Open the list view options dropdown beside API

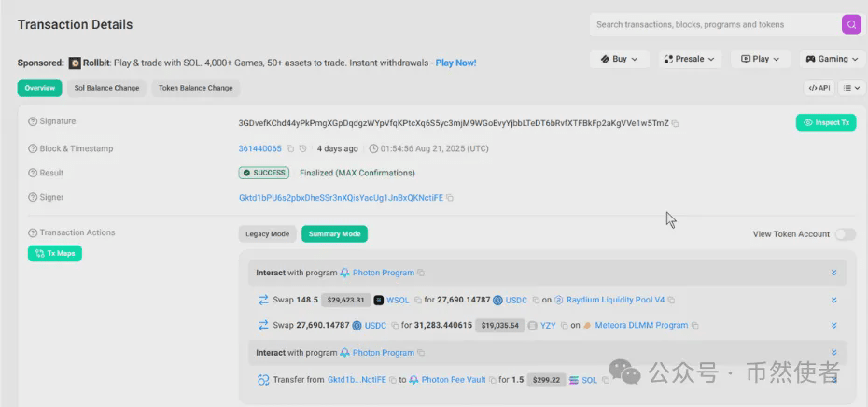pos(851,88)
